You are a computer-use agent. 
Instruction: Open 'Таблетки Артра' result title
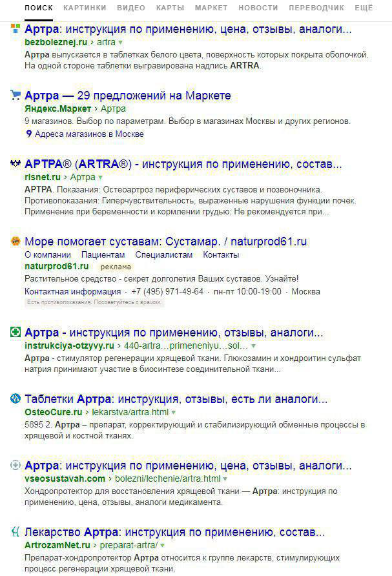[x=176, y=399]
